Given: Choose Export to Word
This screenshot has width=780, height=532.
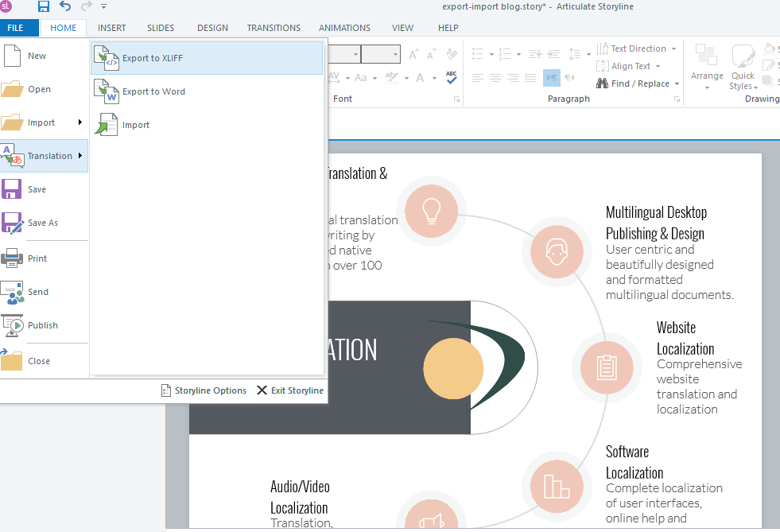Looking at the screenshot, I should point(207,91).
